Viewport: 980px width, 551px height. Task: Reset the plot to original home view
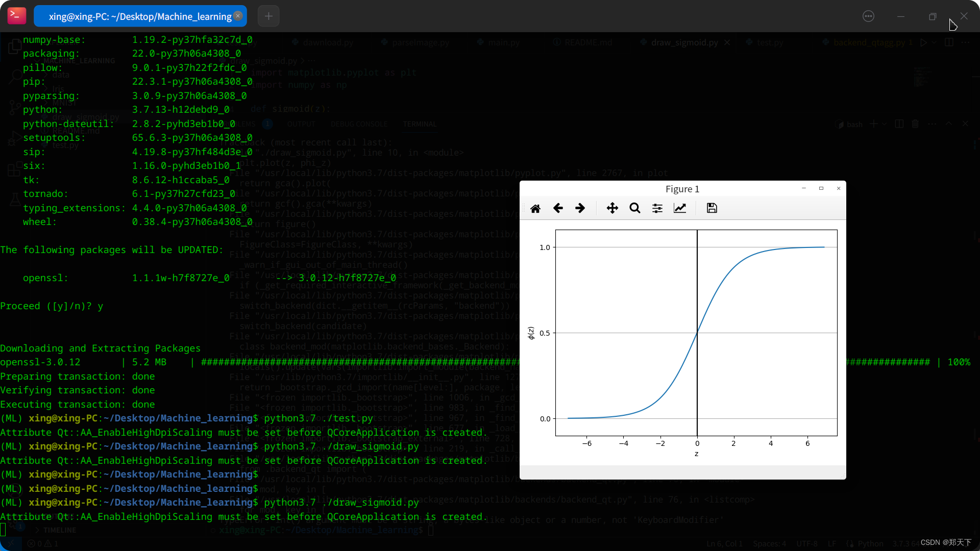point(535,208)
